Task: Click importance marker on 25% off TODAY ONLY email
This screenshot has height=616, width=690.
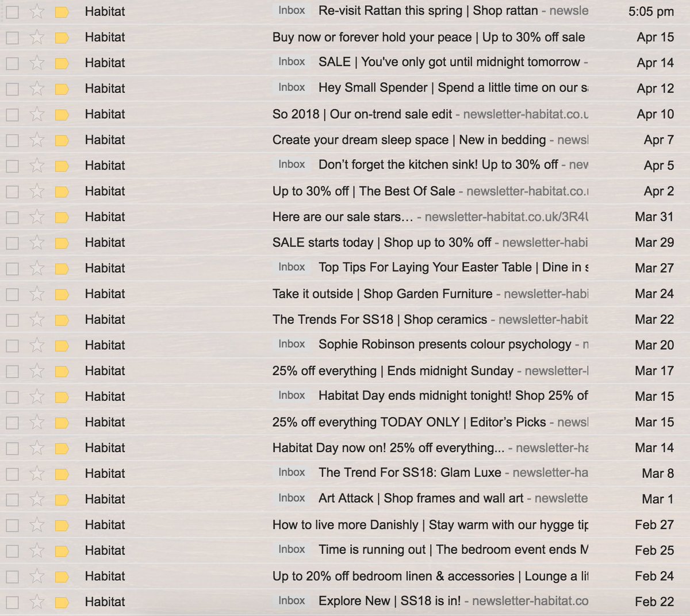Action: [62, 423]
